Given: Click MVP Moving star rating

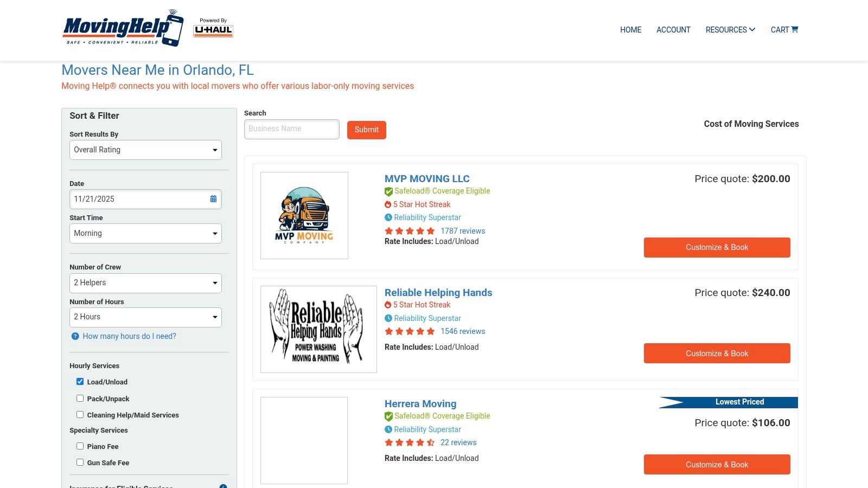Looking at the screenshot, I should pos(410,231).
